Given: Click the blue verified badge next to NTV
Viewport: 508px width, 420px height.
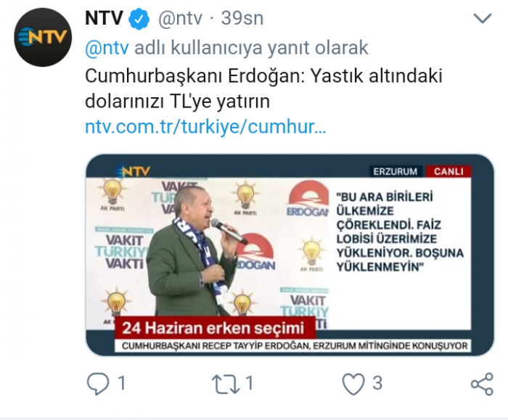Looking at the screenshot, I should coord(139,19).
